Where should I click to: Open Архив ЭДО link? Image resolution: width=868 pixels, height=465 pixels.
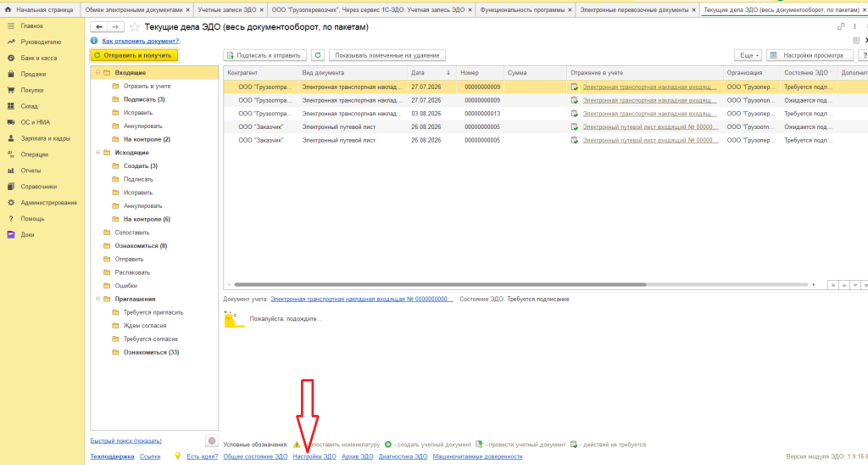point(357,457)
